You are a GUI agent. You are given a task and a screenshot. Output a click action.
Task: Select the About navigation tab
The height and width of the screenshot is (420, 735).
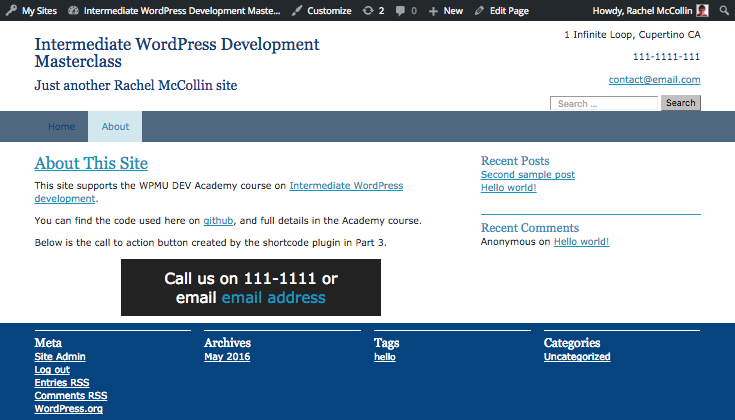click(x=115, y=127)
